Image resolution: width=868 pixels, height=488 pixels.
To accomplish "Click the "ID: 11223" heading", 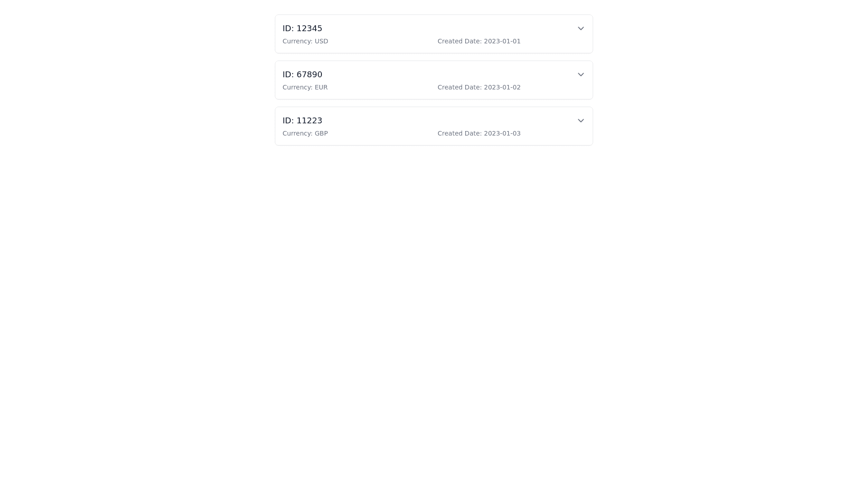I will coord(302,121).
